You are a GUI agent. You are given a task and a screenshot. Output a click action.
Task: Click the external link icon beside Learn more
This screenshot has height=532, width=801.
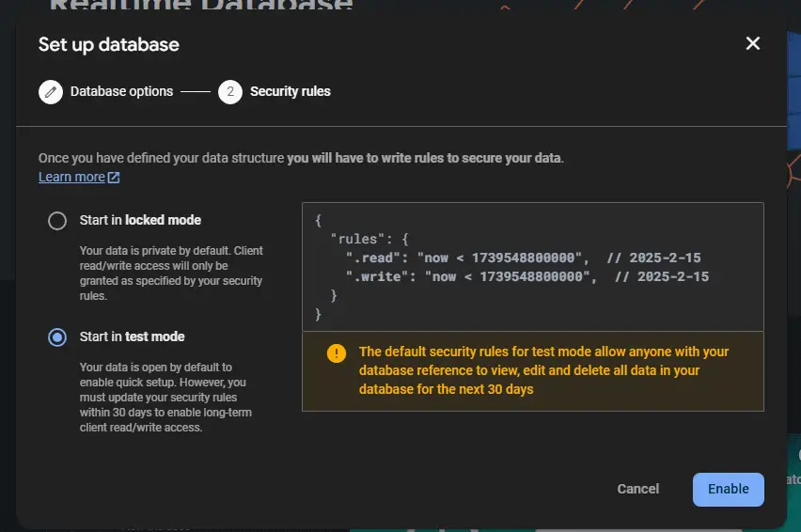pos(114,177)
